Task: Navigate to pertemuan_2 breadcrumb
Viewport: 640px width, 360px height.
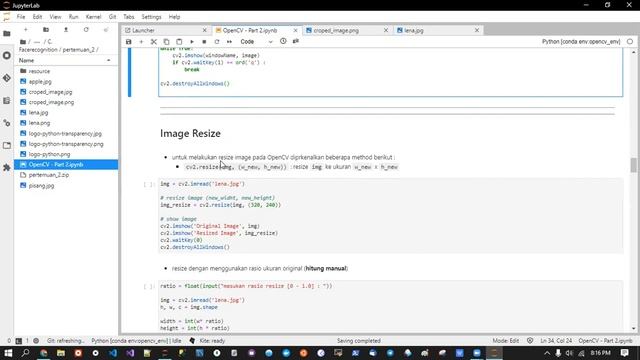Action: 79,49
